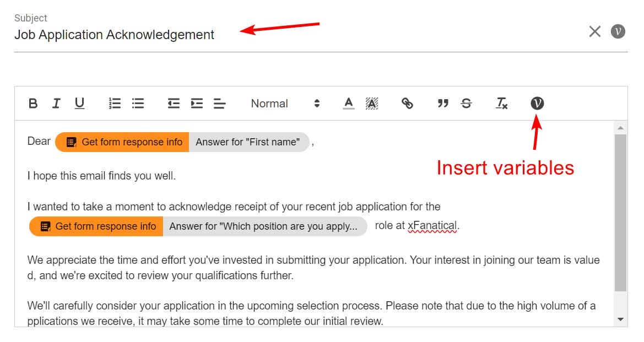Open text alignment options

click(220, 104)
